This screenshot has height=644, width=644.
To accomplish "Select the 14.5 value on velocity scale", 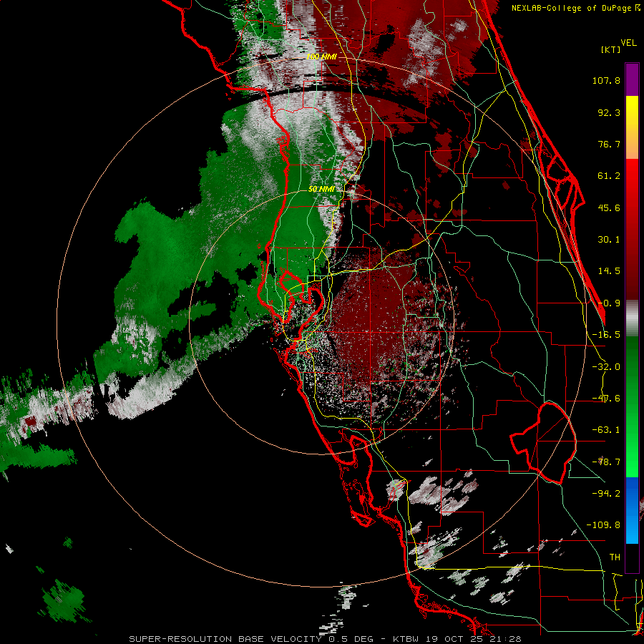I will pyautogui.click(x=609, y=271).
